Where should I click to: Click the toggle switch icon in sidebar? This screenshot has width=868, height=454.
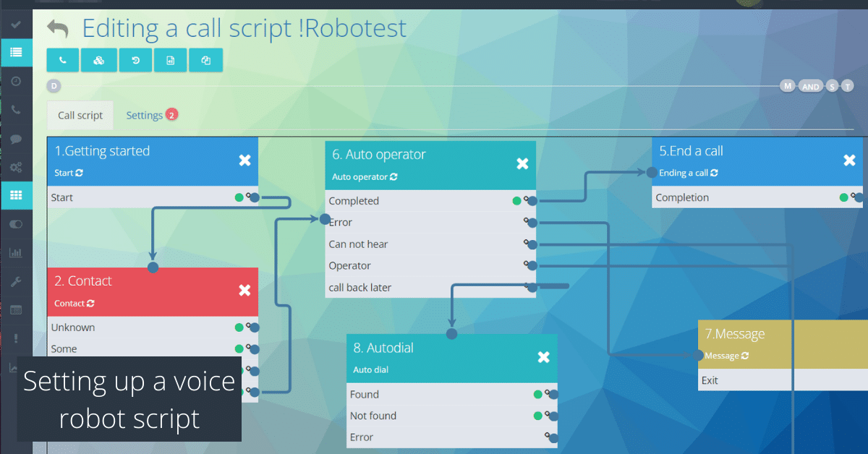tap(16, 224)
